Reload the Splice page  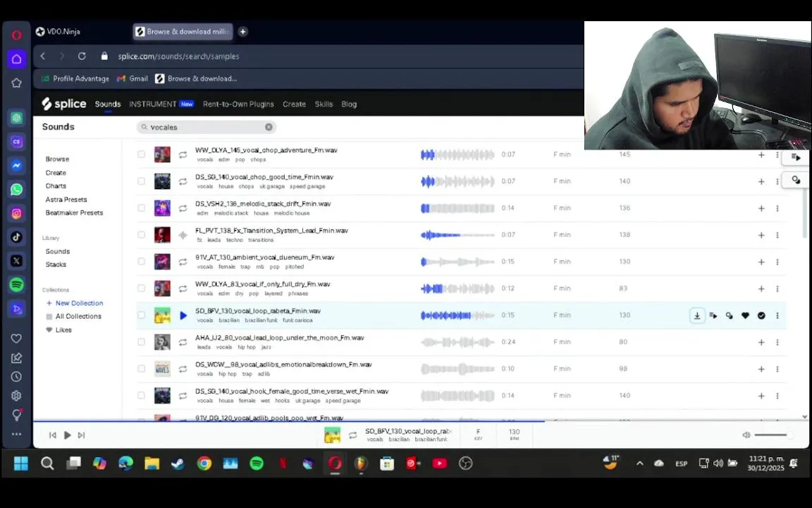(x=82, y=56)
